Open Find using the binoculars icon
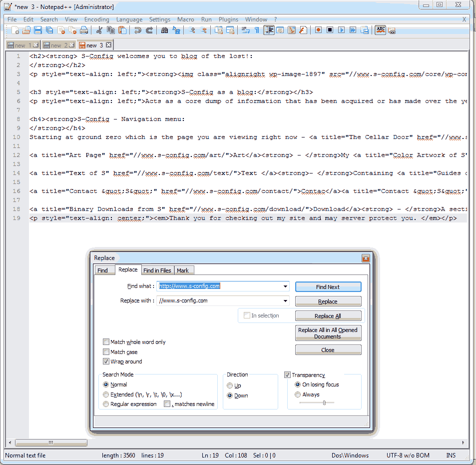 (x=164, y=30)
